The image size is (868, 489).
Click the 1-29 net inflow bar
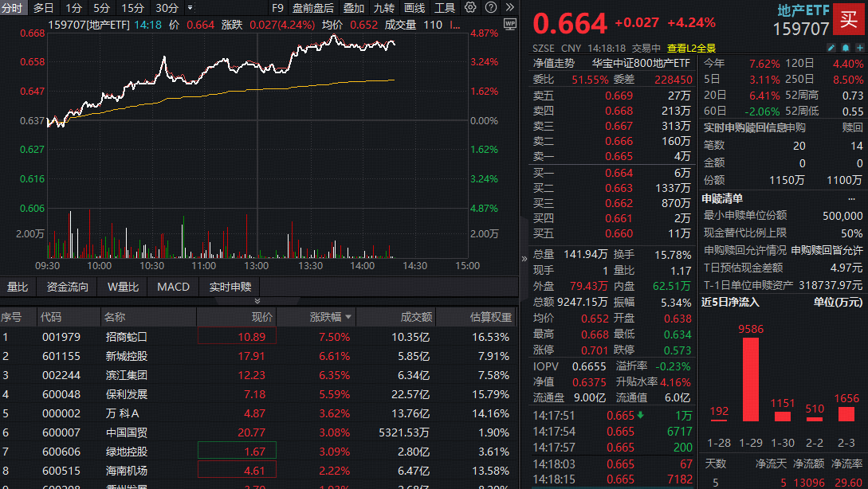[x=750, y=380]
